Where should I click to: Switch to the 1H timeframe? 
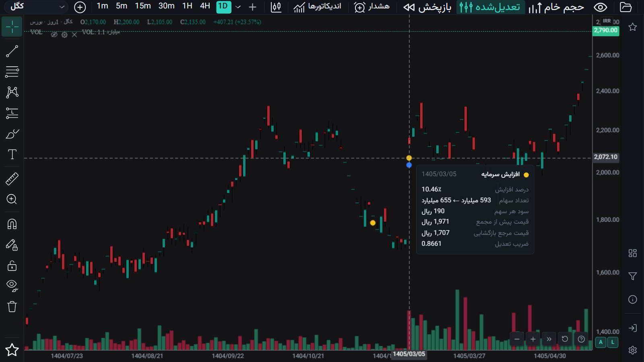(187, 6)
